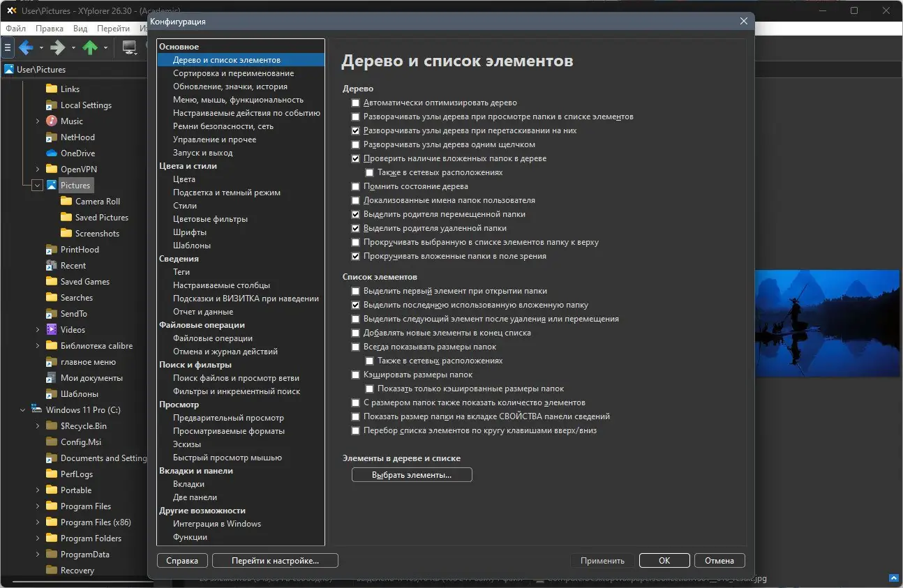This screenshot has width=903, height=588.
Task: Uncheck Выделить родителя удаленной папки
Action: pyautogui.click(x=356, y=228)
